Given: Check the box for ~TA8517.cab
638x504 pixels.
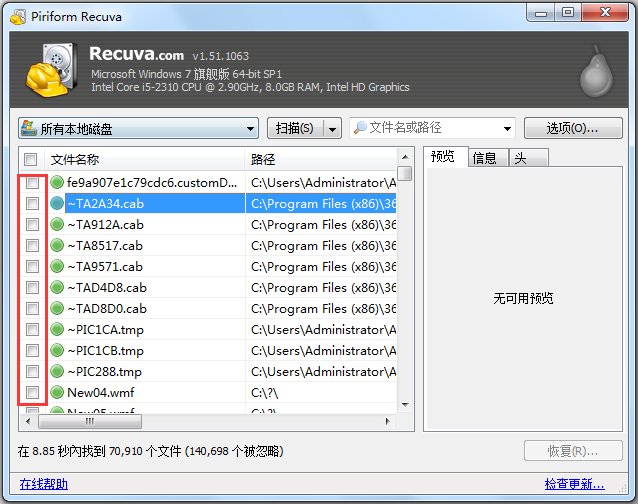Looking at the screenshot, I should pyautogui.click(x=32, y=245).
